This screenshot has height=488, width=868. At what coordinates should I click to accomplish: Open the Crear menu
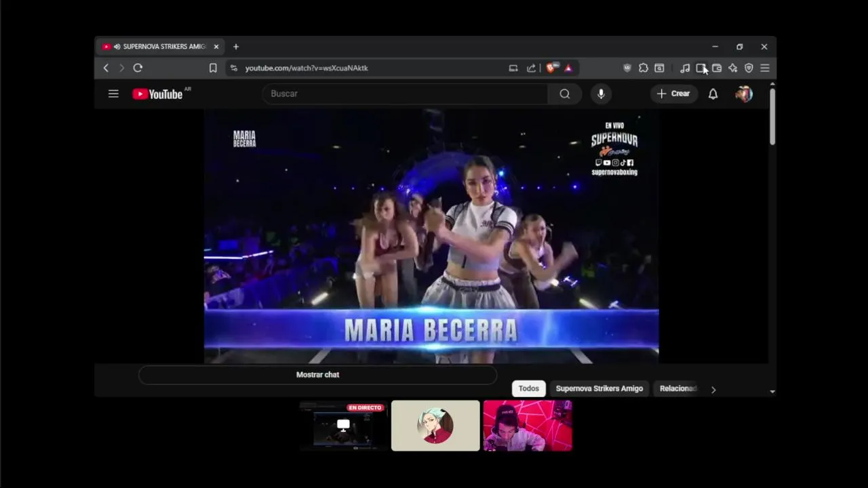[673, 94]
